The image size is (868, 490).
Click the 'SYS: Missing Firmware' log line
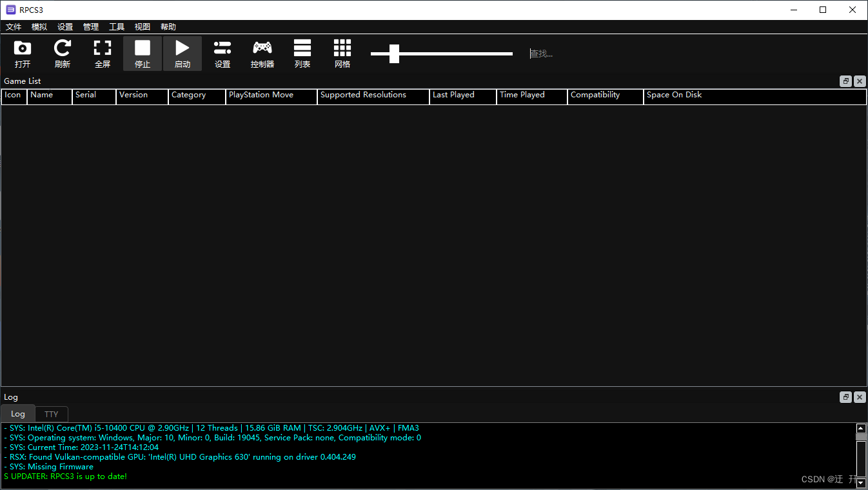[48, 467]
